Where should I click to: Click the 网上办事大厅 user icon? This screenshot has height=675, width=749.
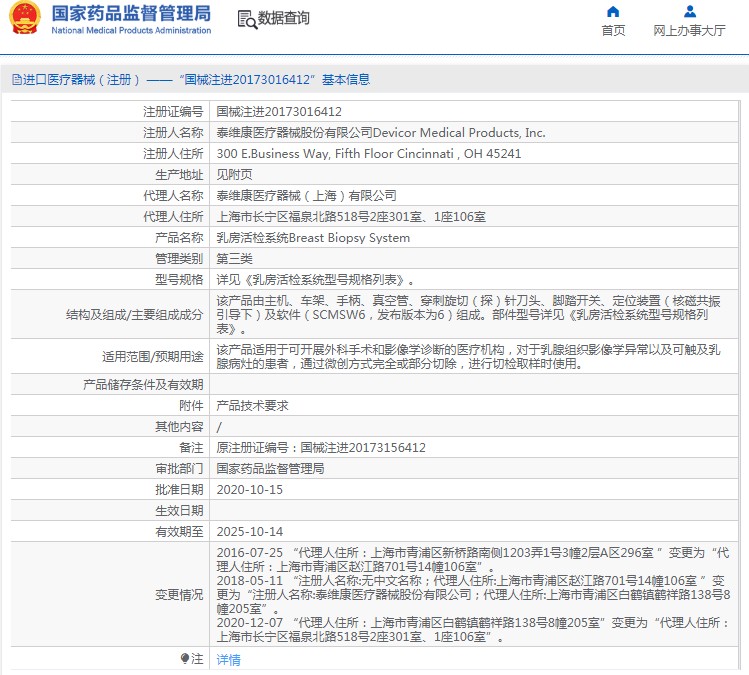tap(689, 12)
